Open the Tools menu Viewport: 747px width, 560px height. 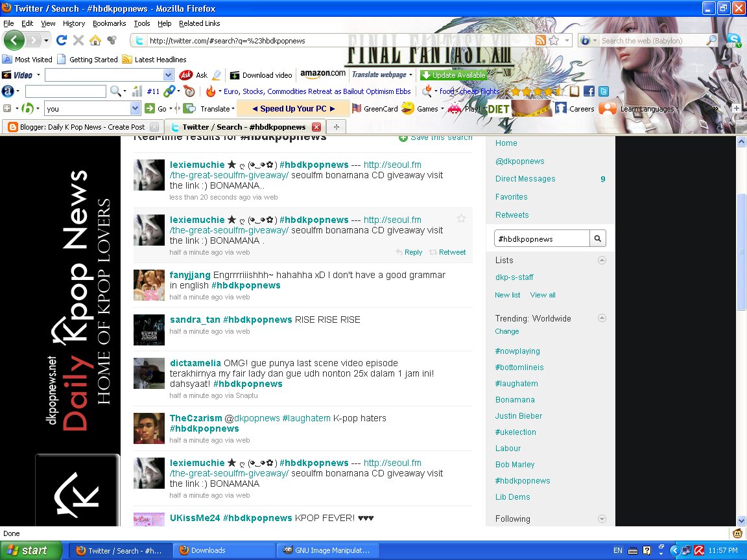tap(141, 23)
